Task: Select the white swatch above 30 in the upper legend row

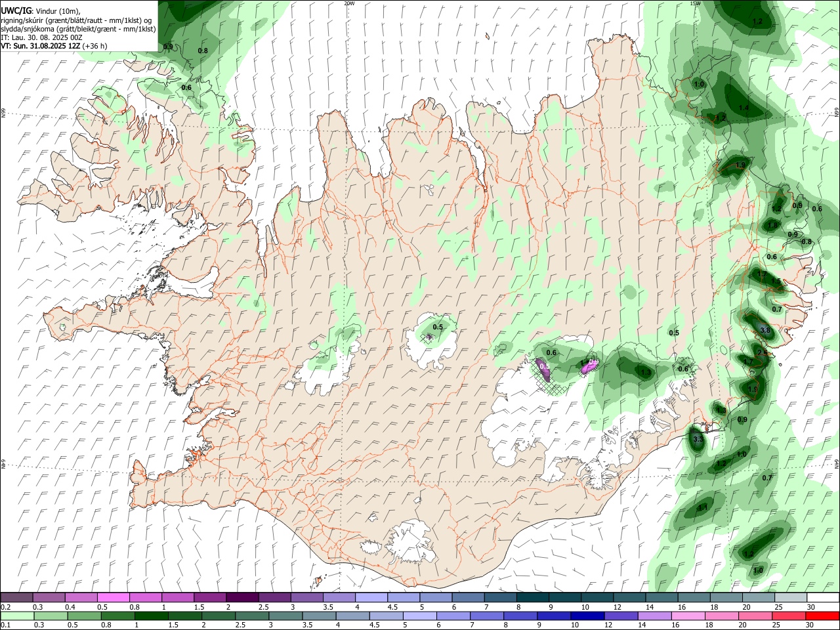Action: (x=823, y=597)
